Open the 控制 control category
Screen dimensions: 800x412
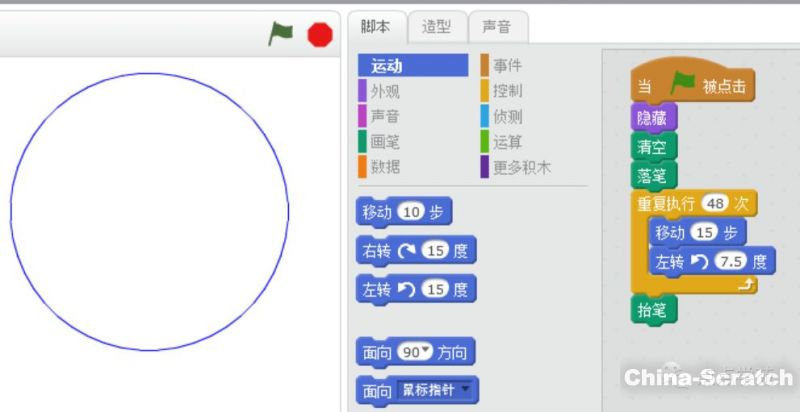(507, 91)
